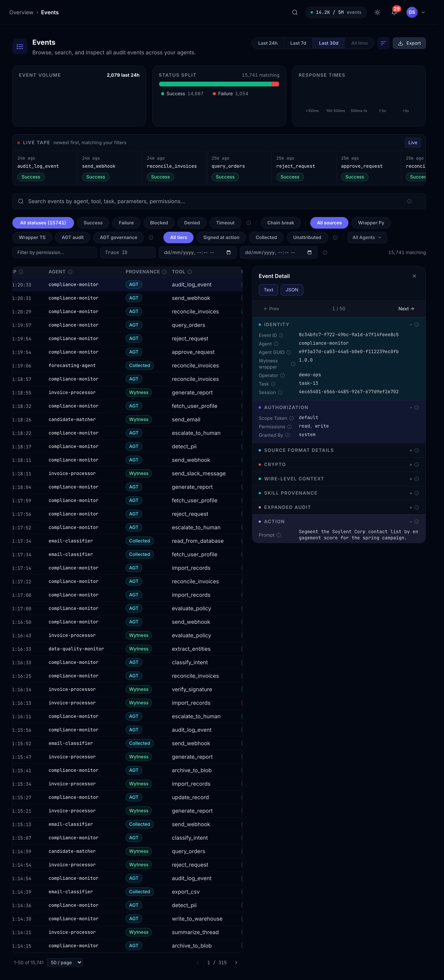Click the Live button on tape
The image size is (444, 980).
pos(412,143)
